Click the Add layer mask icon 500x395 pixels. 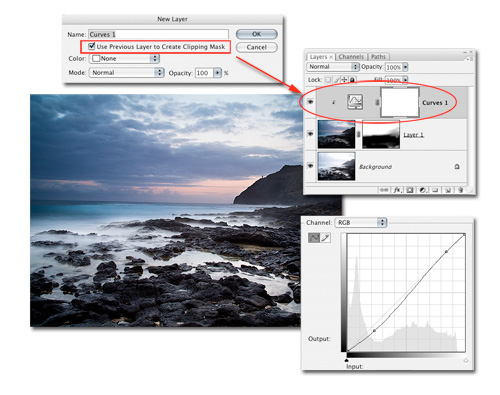(x=410, y=190)
